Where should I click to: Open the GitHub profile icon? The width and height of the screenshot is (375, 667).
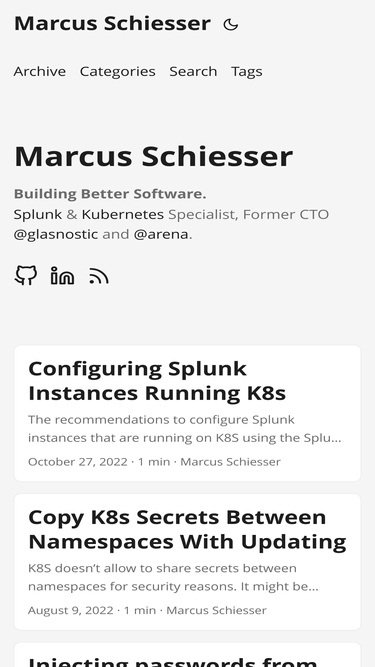point(26,275)
